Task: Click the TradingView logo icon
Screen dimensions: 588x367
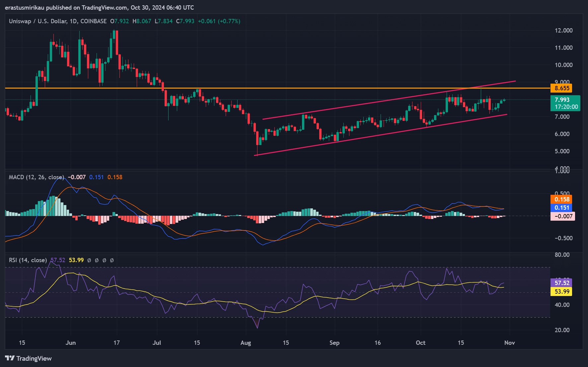Action: pos(10,358)
